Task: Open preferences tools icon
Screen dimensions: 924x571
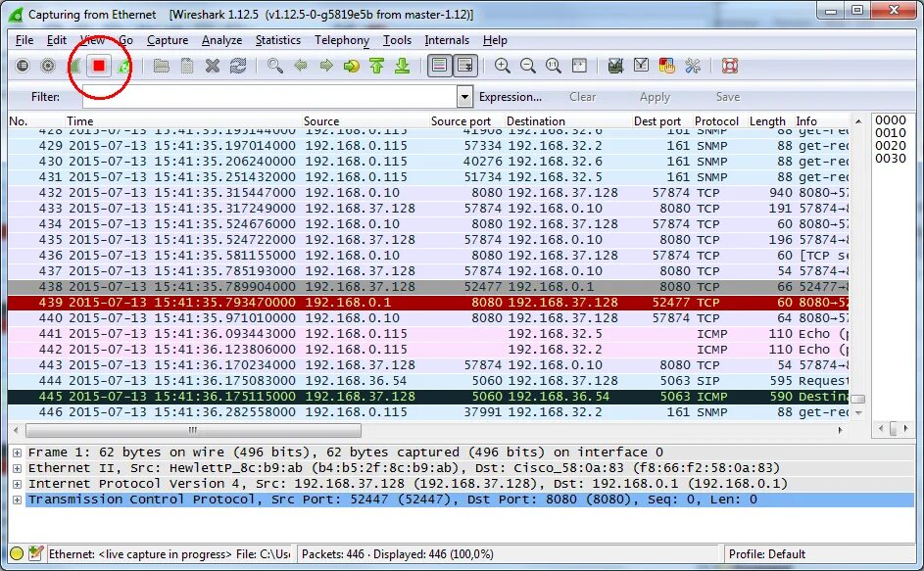Action: 693,66
